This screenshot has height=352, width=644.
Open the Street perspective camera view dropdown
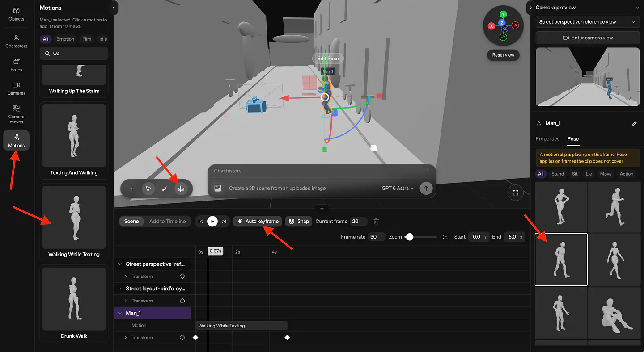588,22
